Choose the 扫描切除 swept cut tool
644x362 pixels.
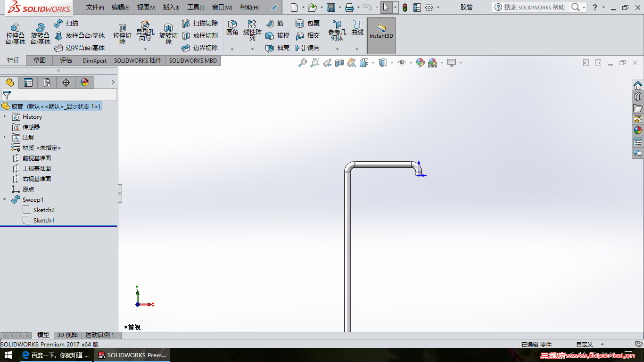tap(199, 23)
